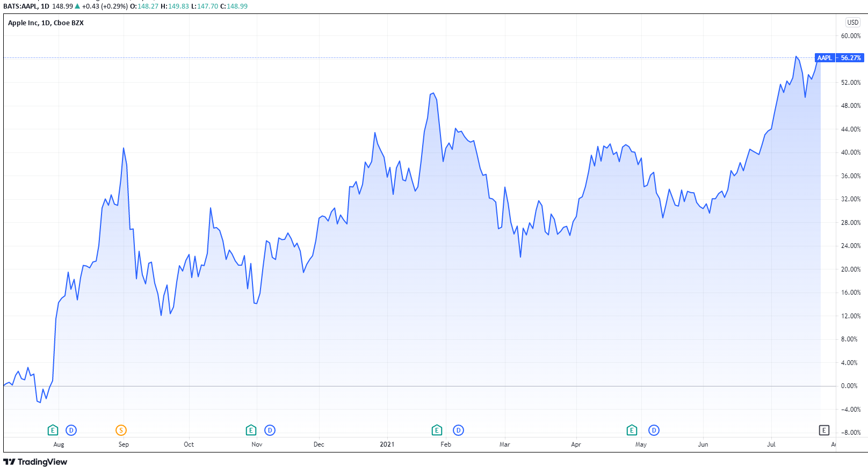Click the 0.00% price axis label
Viewport: 868px width, 467px height.
(849, 386)
